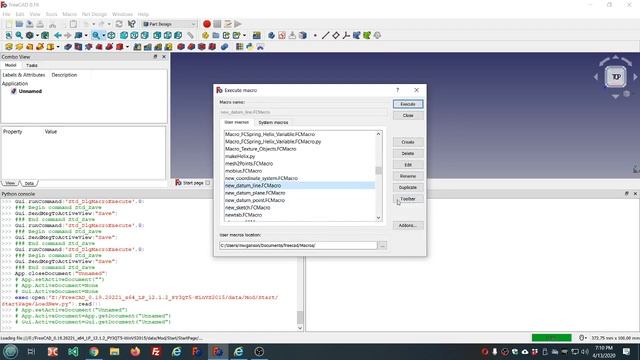Viewport: 640px width, 360px height.
Task: Click browse button beside macro location
Action: tap(382, 245)
